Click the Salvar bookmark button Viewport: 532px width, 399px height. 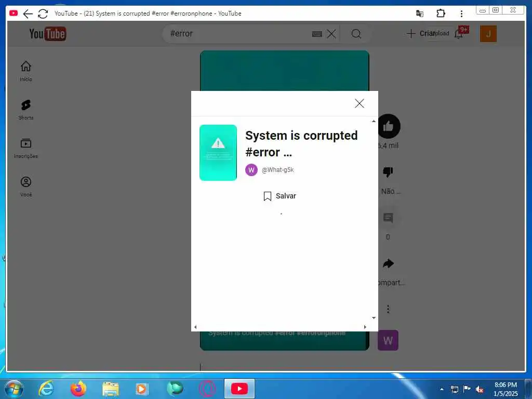(x=280, y=196)
